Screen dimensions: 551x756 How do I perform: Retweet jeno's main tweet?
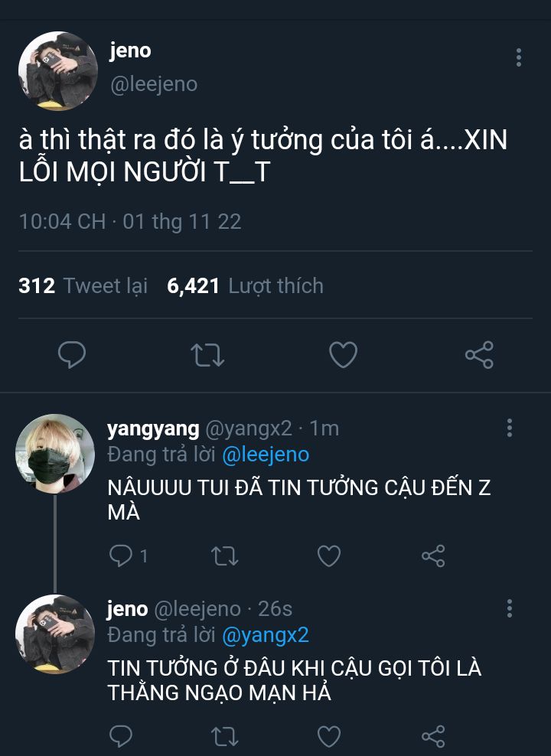click(207, 355)
